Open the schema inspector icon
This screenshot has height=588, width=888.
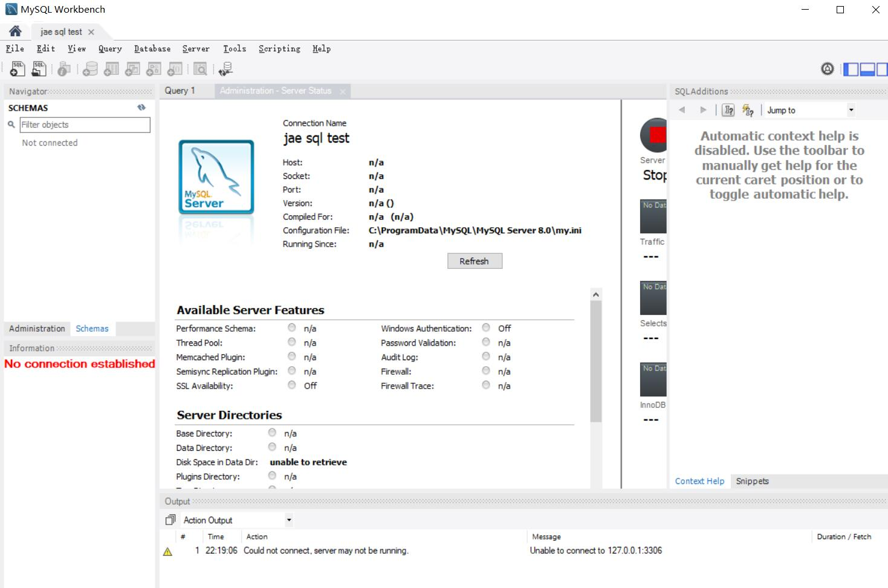pos(64,69)
